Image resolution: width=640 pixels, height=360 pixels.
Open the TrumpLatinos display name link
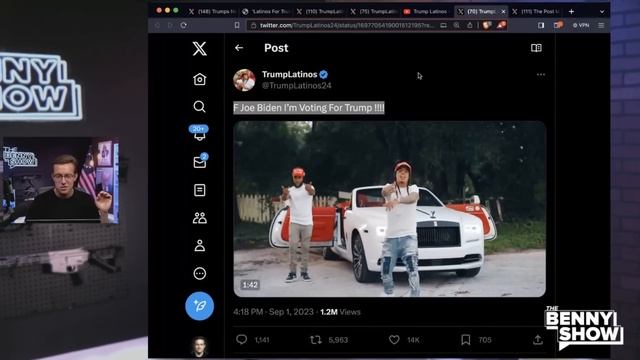pyautogui.click(x=289, y=74)
